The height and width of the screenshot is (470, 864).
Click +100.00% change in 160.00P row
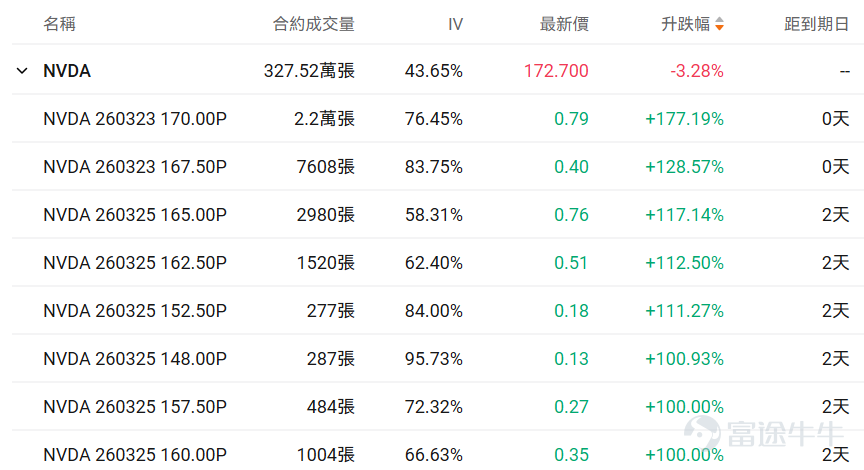[x=684, y=455]
